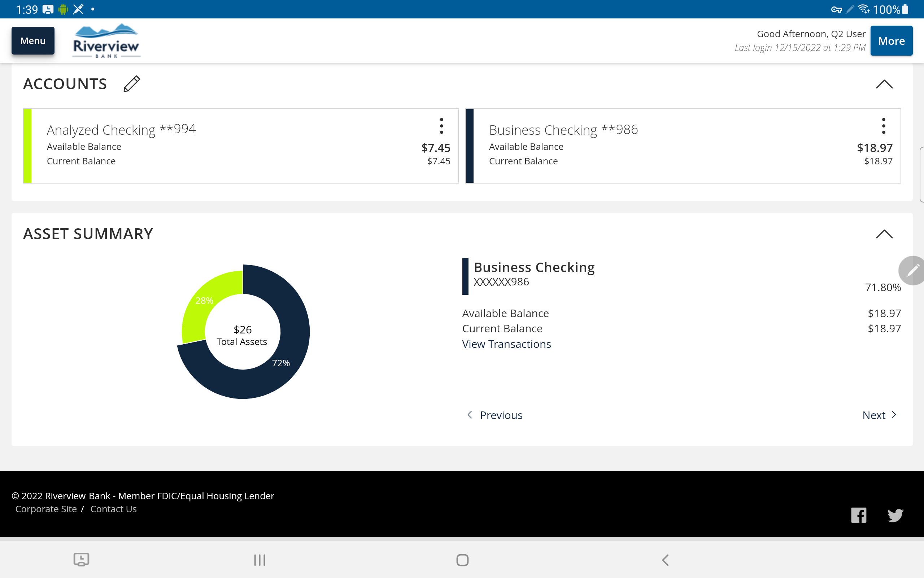Go to Next asset
This screenshot has height=578, width=924.
[x=879, y=415]
